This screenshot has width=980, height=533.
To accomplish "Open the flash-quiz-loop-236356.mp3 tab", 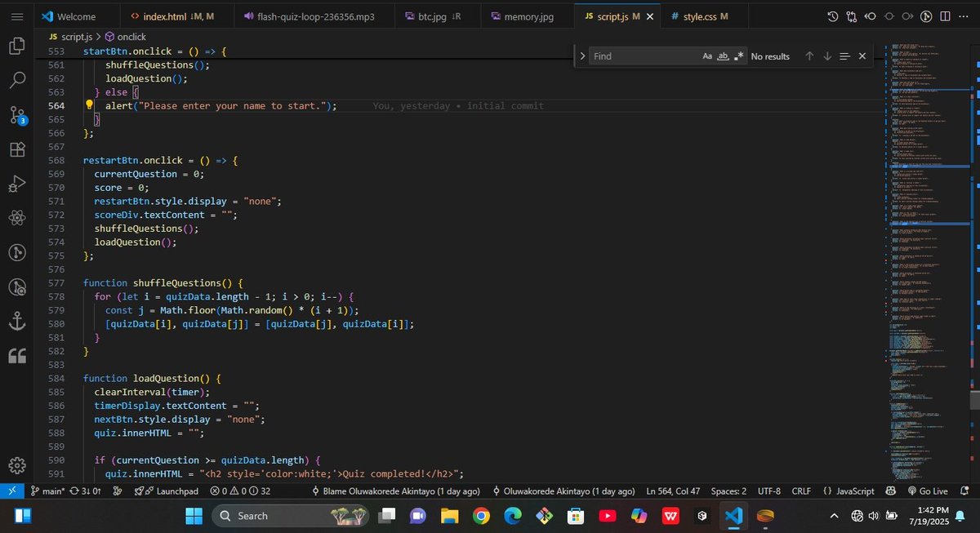I will point(313,16).
